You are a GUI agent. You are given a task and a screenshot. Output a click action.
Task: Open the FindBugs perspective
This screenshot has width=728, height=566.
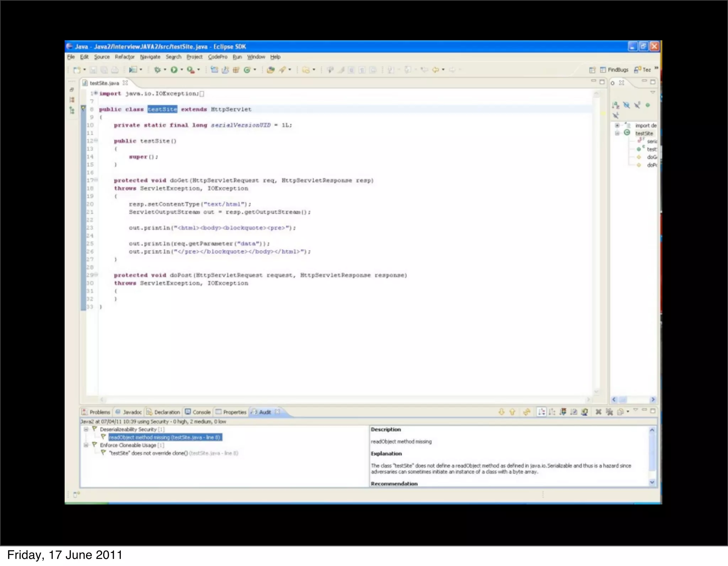[614, 70]
